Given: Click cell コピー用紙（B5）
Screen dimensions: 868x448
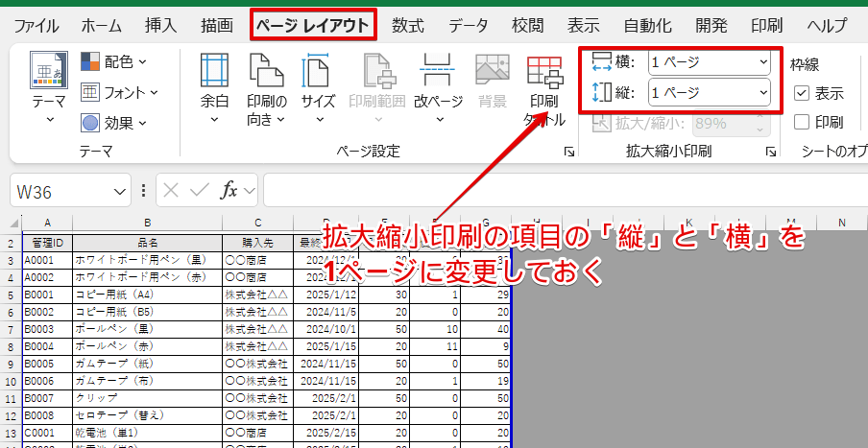Looking at the screenshot, I should point(148,312).
